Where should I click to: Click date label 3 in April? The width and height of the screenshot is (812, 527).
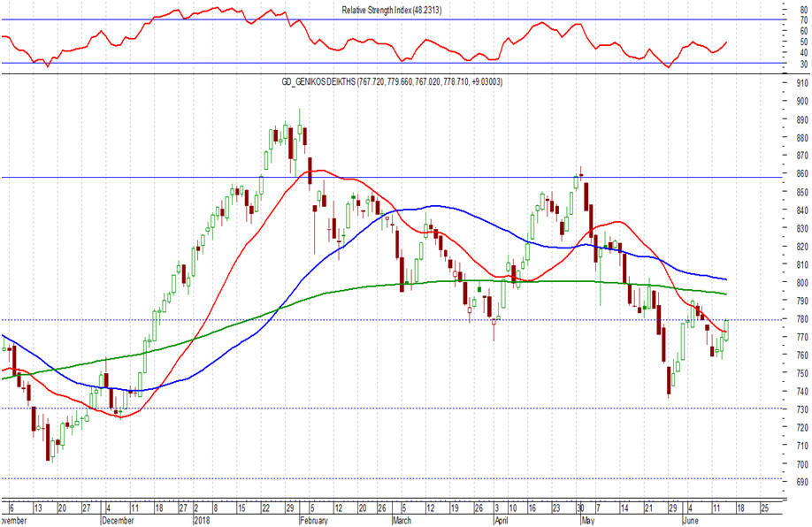point(496,508)
